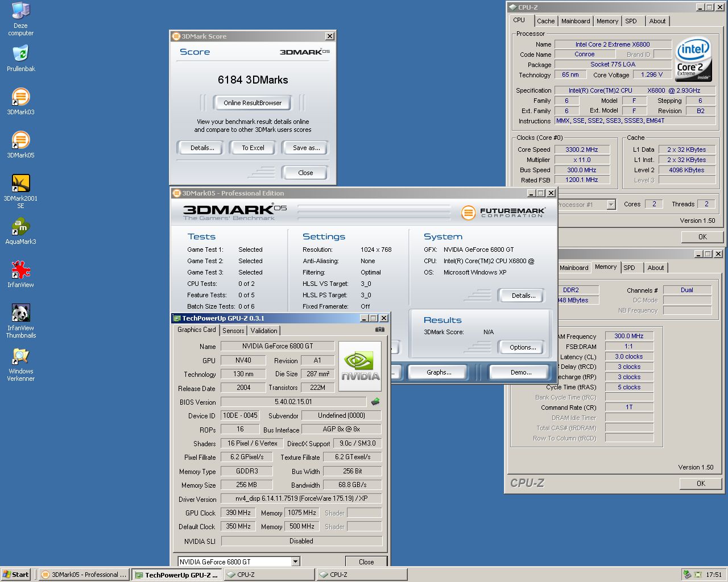
Task: Click OK in the top CPU-Z window
Action: 702,237
